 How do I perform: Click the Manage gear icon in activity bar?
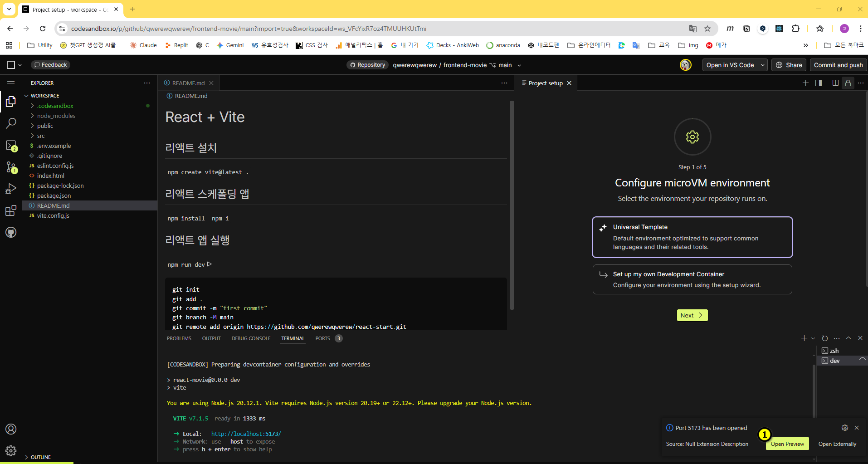click(x=11, y=450)
